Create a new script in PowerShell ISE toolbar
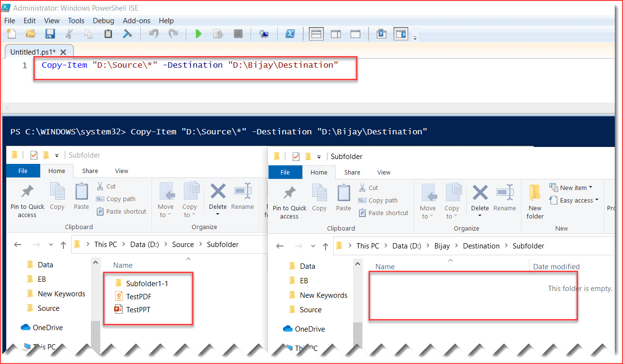This screenshot has width=623, height=364. tap(11, 33)
